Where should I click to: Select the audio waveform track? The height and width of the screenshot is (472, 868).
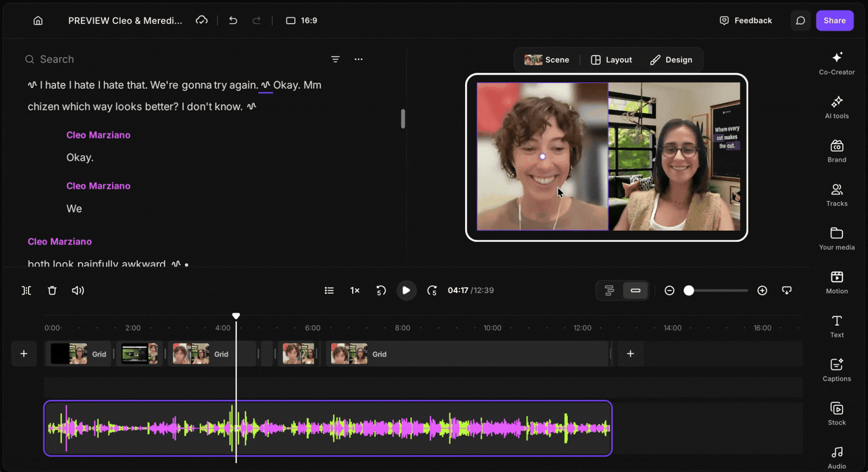pos(328,428)
